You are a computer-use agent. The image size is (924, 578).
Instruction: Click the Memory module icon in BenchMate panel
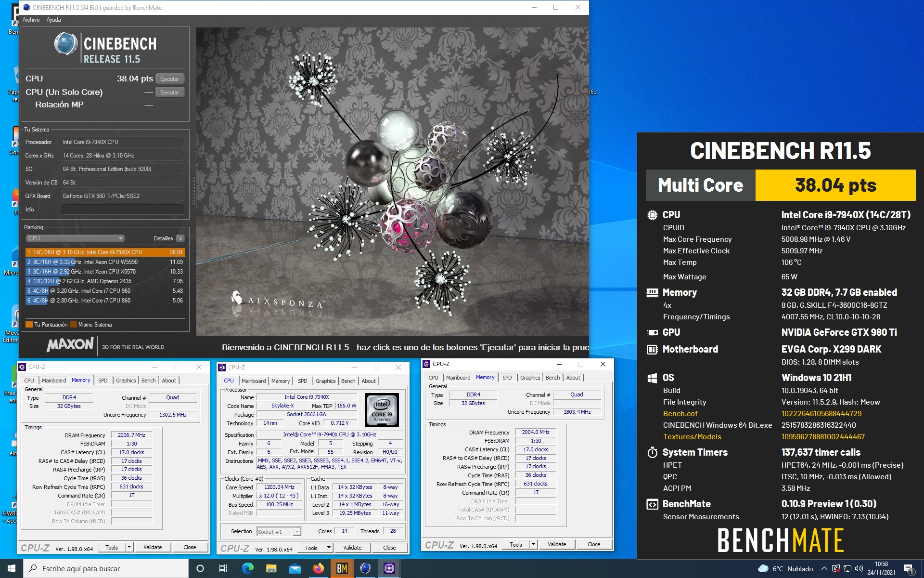click(652, 292)
